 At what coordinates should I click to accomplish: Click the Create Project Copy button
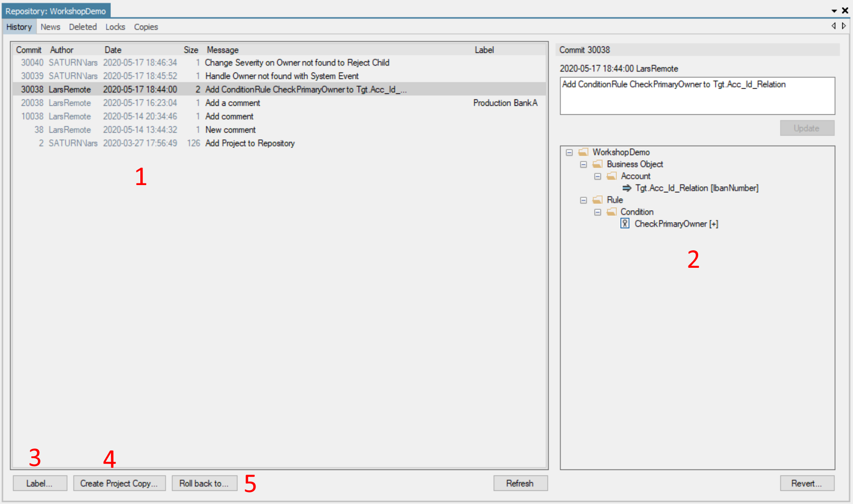(119, 483)
